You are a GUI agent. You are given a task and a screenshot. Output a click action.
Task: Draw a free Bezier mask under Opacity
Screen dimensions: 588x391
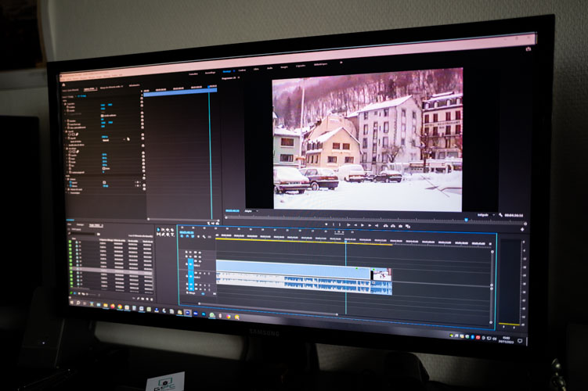click(x=78, y=135)
